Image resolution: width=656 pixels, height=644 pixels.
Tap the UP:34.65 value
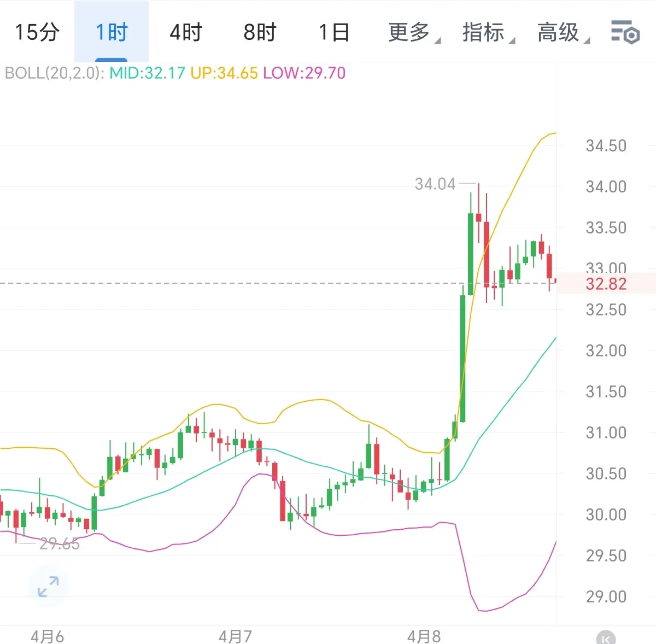(224, 73)
